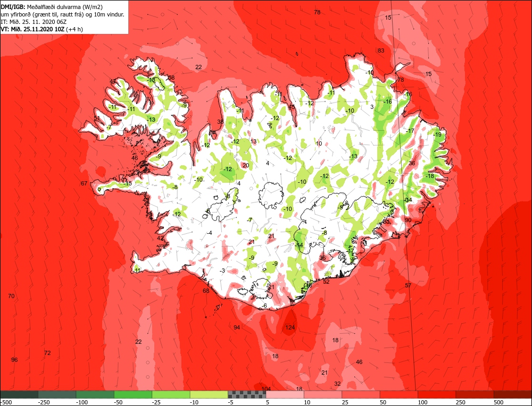This screenshot has height=406, width=532.
Task: Select the '-3' value in southwest Iceland
Action: (x=222, y=270)
